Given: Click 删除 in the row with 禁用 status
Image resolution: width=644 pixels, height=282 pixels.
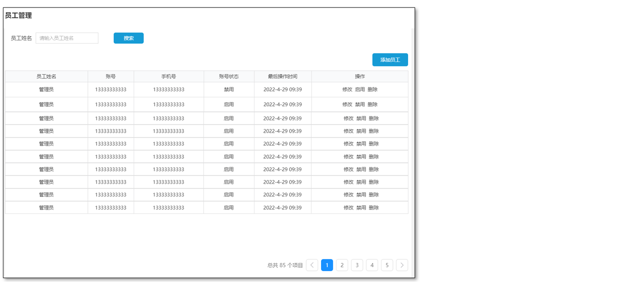Looking at the screenshot, I should [x=372, y=89].
